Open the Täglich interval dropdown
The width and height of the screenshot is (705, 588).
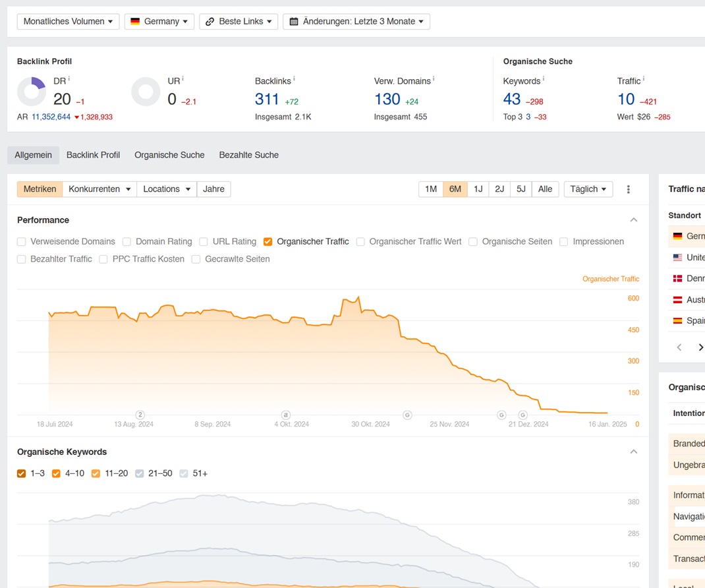(588, 189)
